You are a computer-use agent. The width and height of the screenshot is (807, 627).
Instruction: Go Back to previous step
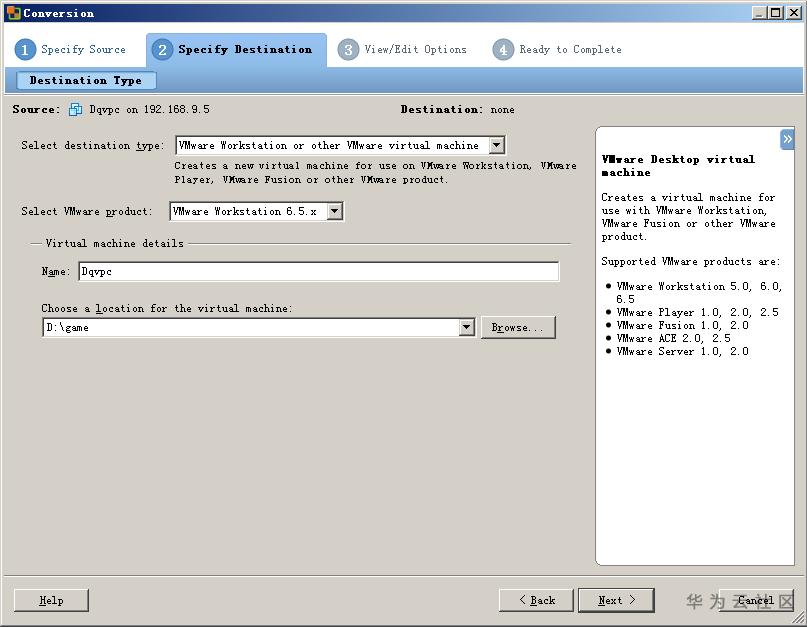(x=536, y=600)
